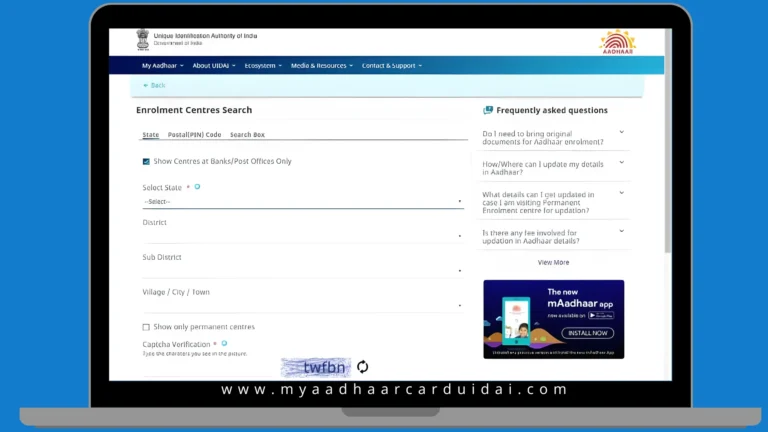Open the District dropdown

[x=303, y=236]
